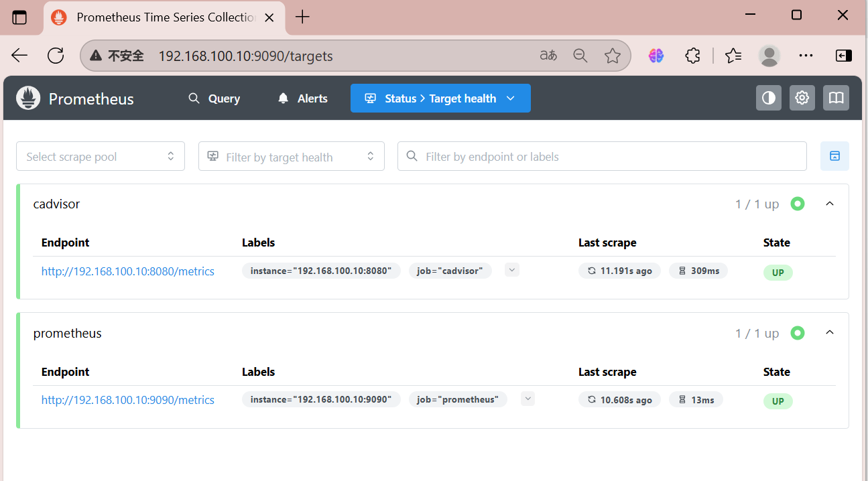Open the browser settings and more menu
Image resolution: width=868 pixels, height=481 pixels.
click(x=806, y=56)
